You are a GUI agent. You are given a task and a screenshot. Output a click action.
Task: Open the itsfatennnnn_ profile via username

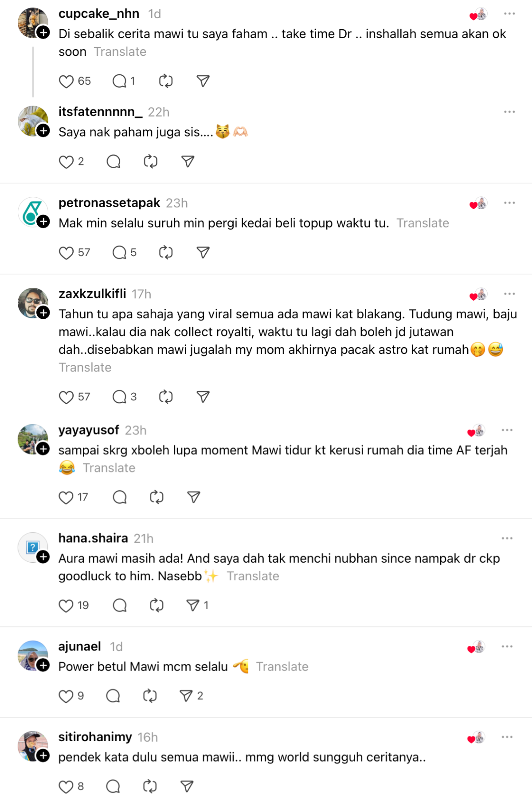(x=100, y=112)
